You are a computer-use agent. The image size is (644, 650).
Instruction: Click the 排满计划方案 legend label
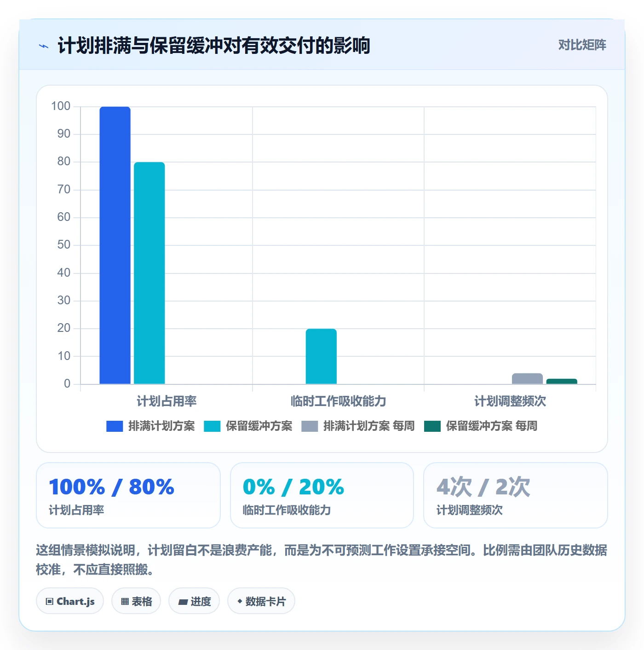161,426
